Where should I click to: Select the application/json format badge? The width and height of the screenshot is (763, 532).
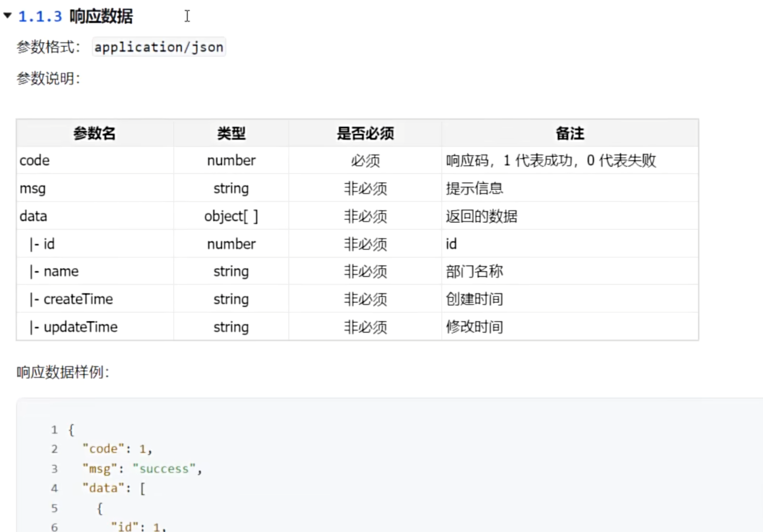tap(159, 47)
